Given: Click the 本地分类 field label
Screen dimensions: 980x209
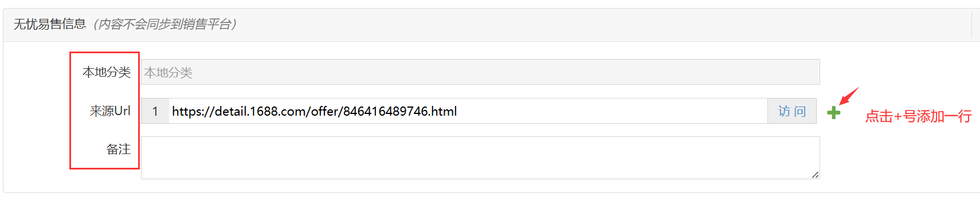Looking at the screenshot, I should point(107,72).
